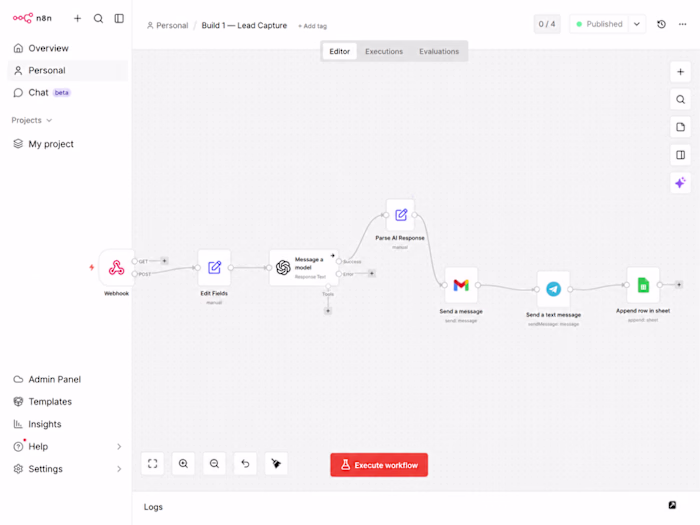Click the plus on the Error output
The height and width of the screenshot is (525, 700).
(x=371, y=273)
